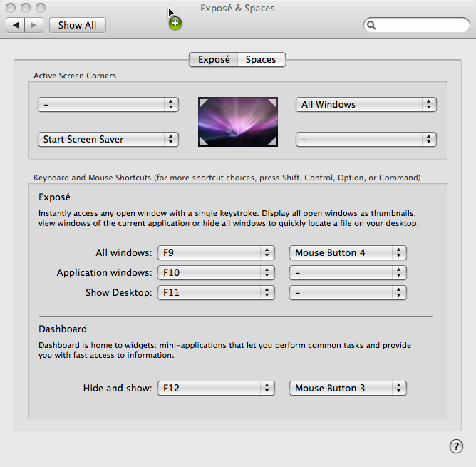This screenshot has width=476, height=467.
Task: Open the All windows F9 keyboard dropdown
Action: (x=216, y=253)
